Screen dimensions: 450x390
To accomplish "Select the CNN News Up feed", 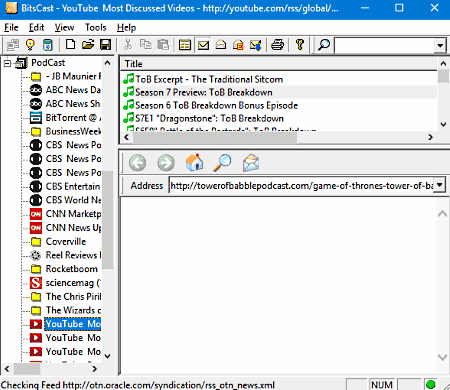I will coord(73,228).
